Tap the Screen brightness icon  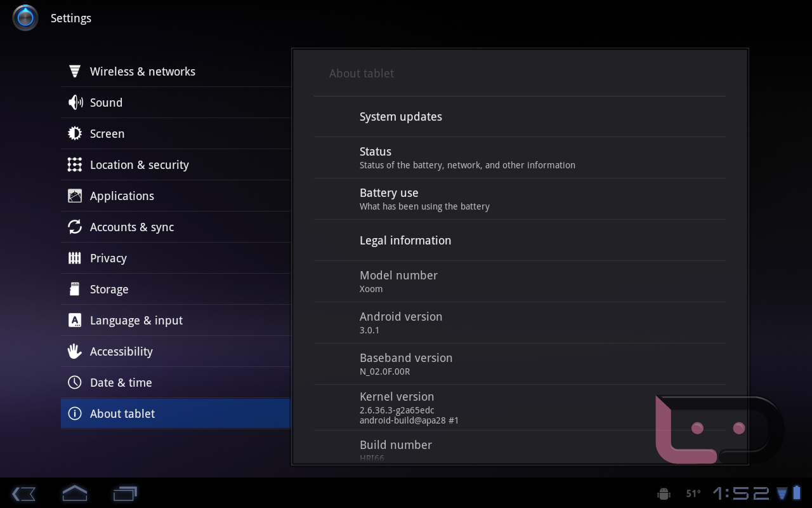75,134
